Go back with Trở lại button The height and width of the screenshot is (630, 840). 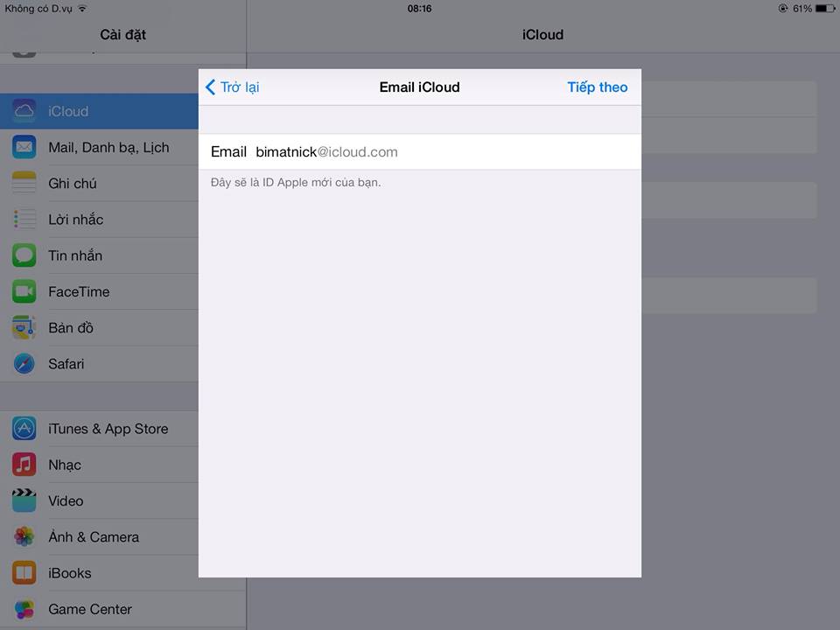click(x=233, y=87)
